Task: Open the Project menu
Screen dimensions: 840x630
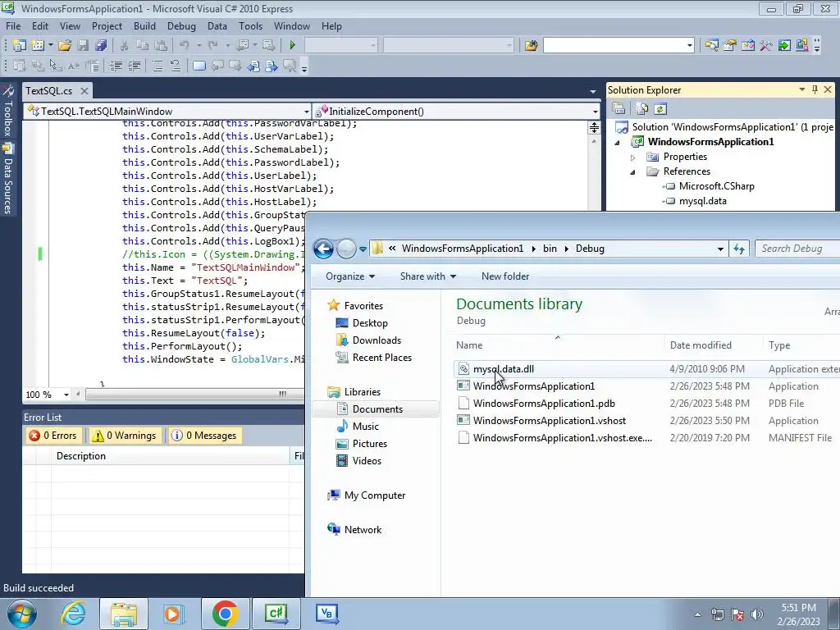Action: point(107,26)
